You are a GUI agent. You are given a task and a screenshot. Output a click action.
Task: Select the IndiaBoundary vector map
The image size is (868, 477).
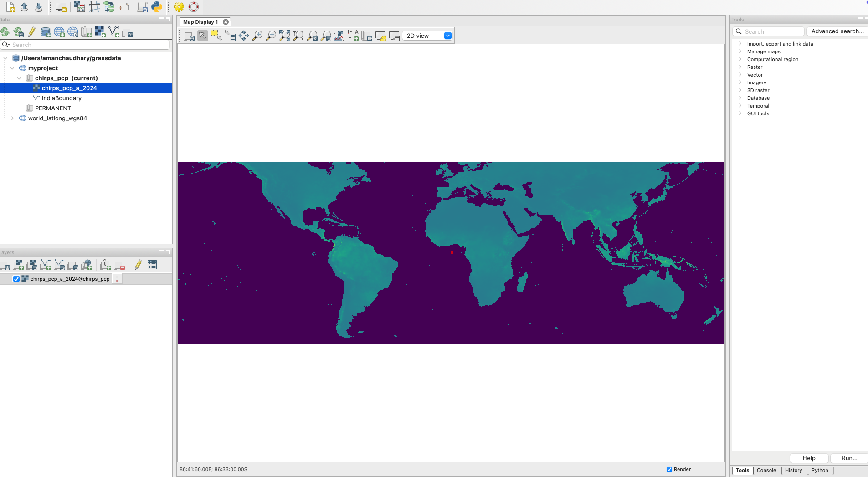click(62, 98)
